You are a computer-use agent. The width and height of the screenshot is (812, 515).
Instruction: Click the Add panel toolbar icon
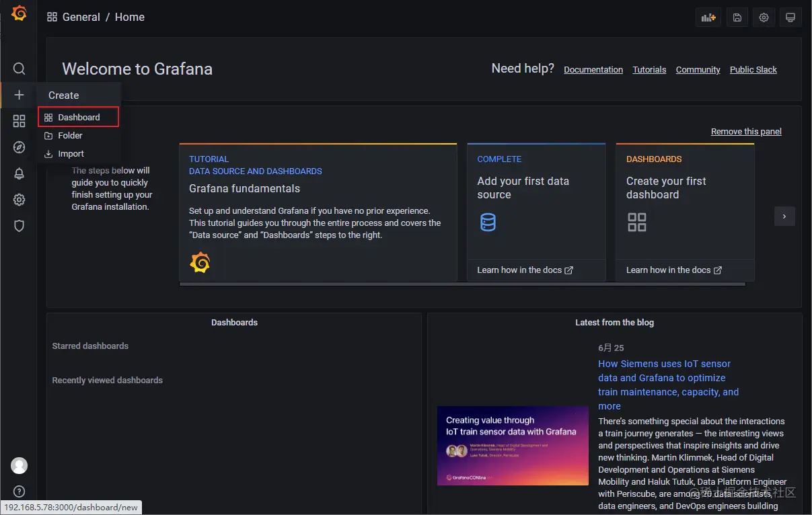click(x=708, y=17)
